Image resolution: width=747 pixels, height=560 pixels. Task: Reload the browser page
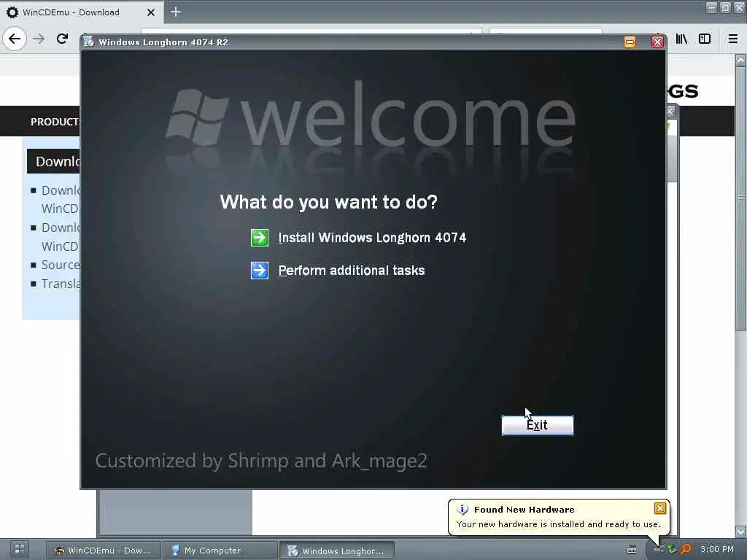coord(62,39)
